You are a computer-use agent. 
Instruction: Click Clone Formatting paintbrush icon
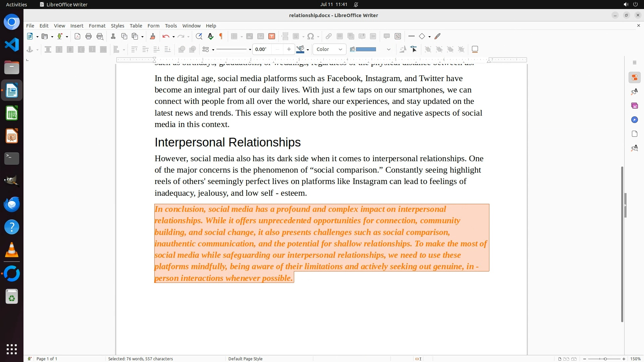point(153,36)
